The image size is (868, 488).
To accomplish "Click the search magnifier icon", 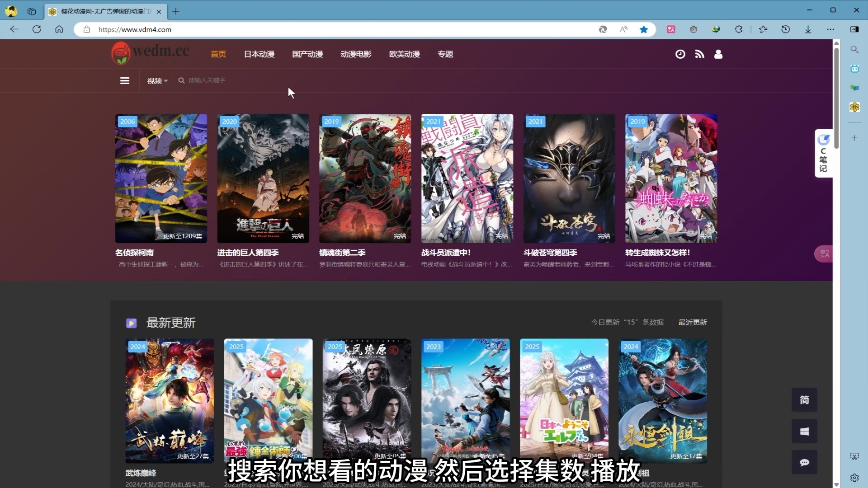I will coord(181,80).
